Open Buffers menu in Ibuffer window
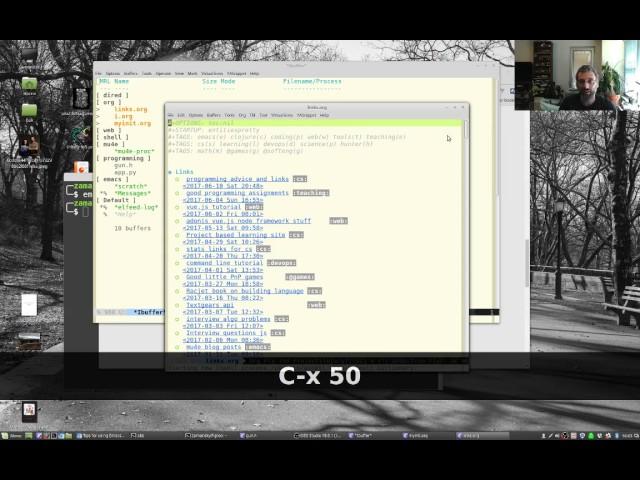This screenshot has width=640, height=480. (131, 74)
